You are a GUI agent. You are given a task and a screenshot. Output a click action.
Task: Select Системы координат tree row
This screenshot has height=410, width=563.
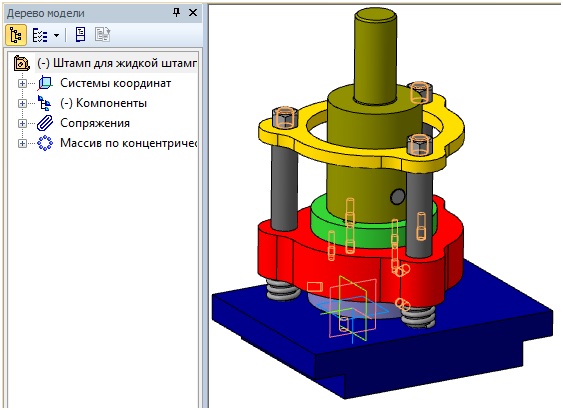[115, 83]
